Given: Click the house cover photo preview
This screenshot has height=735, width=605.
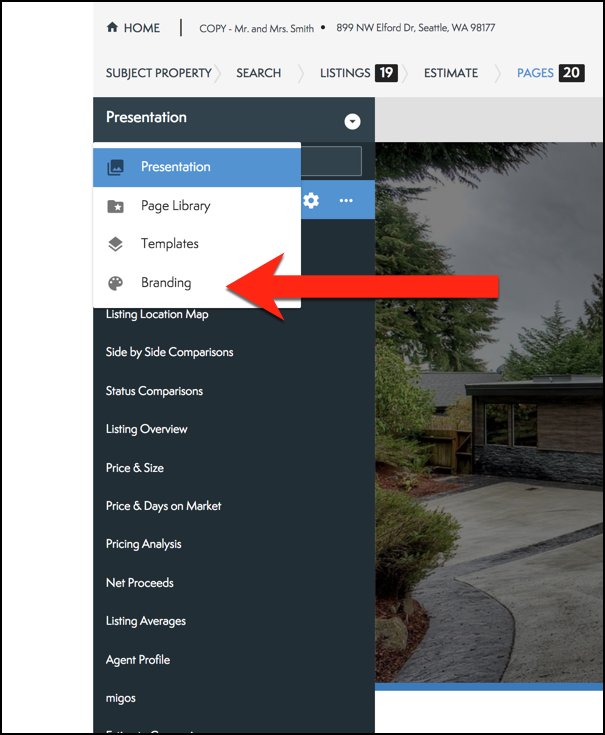Looking at the screenshot, I should 489,412.
